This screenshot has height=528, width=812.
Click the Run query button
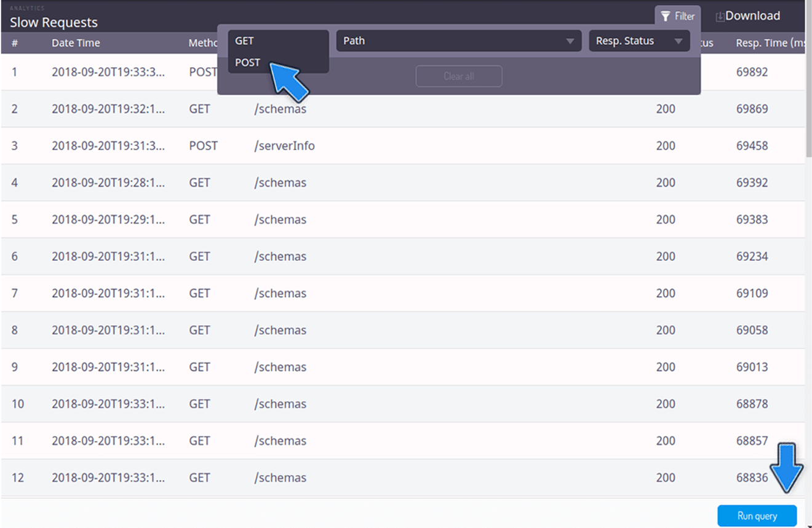757,516
